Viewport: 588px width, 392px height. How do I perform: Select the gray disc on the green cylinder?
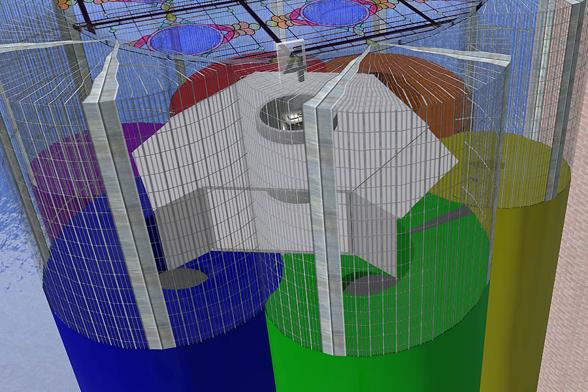point(369,284)
